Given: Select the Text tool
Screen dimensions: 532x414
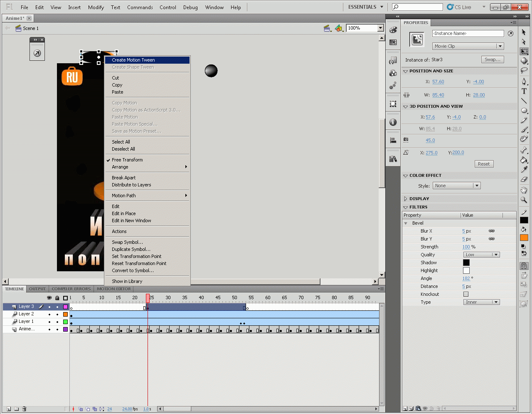Looking at the screenshot, I should [524, 91].
